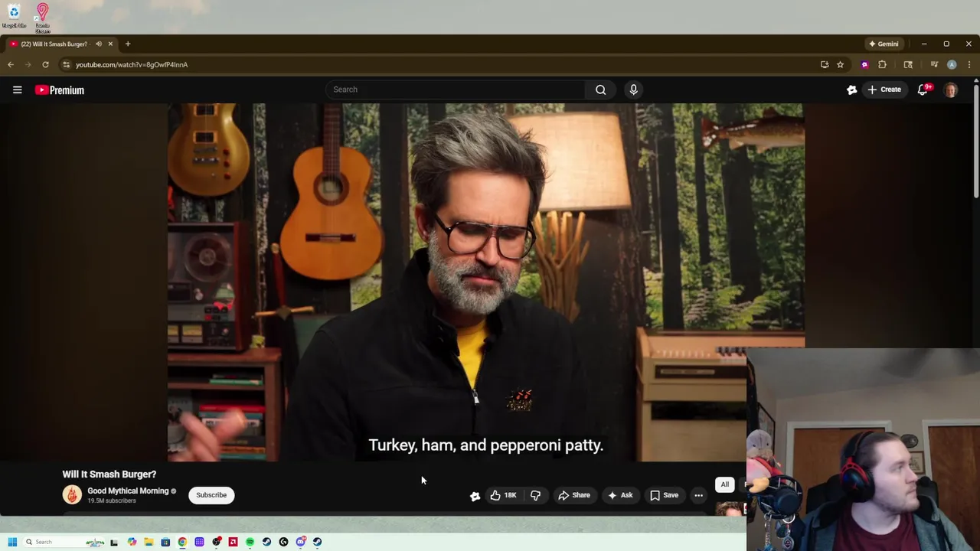Click the gear-star icon beside like button
Viewport: 980px width, 551px height.
click(475, 496)
